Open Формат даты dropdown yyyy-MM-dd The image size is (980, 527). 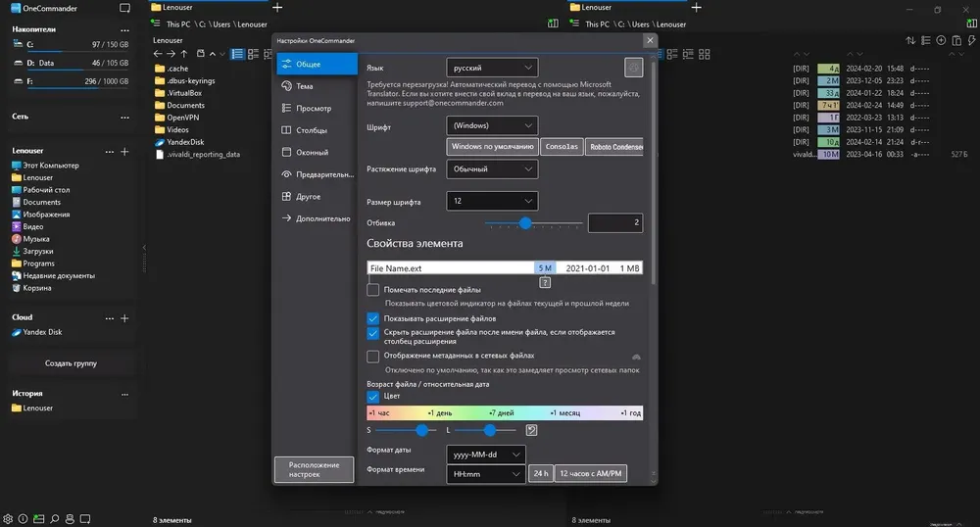(486, 455)
